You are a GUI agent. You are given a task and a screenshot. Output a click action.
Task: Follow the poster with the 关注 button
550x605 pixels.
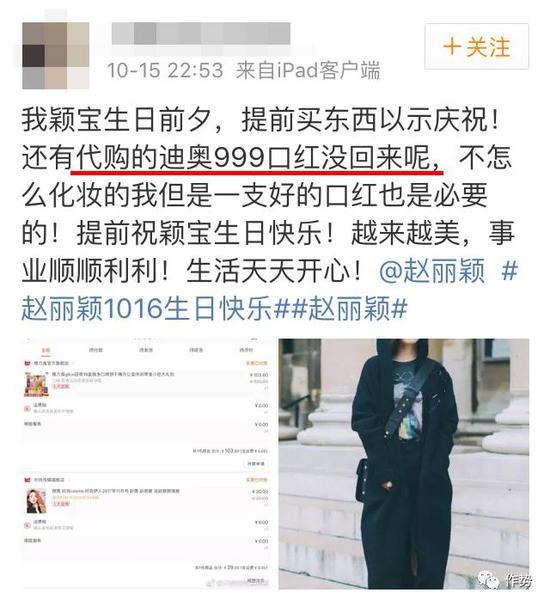click(477, 46)
